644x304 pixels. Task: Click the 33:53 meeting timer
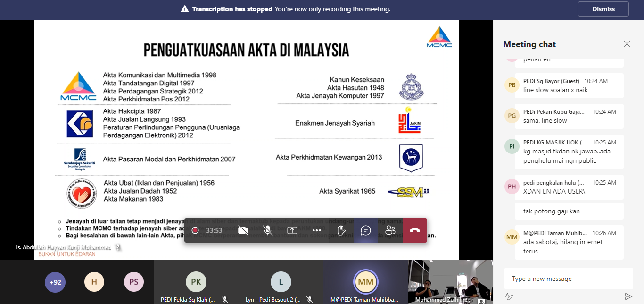tap(214, 230)
